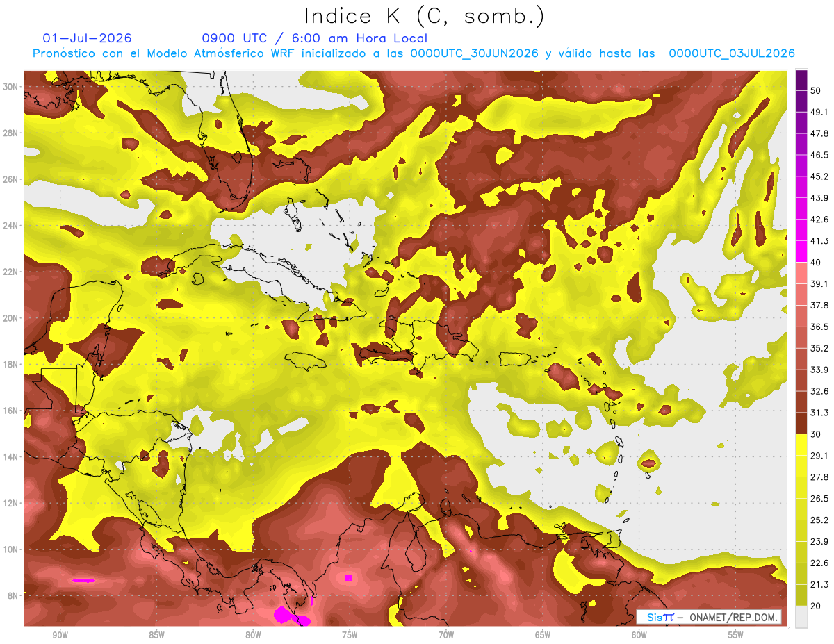Click the color scale value 46.5
834x644 pixels.
819,155
